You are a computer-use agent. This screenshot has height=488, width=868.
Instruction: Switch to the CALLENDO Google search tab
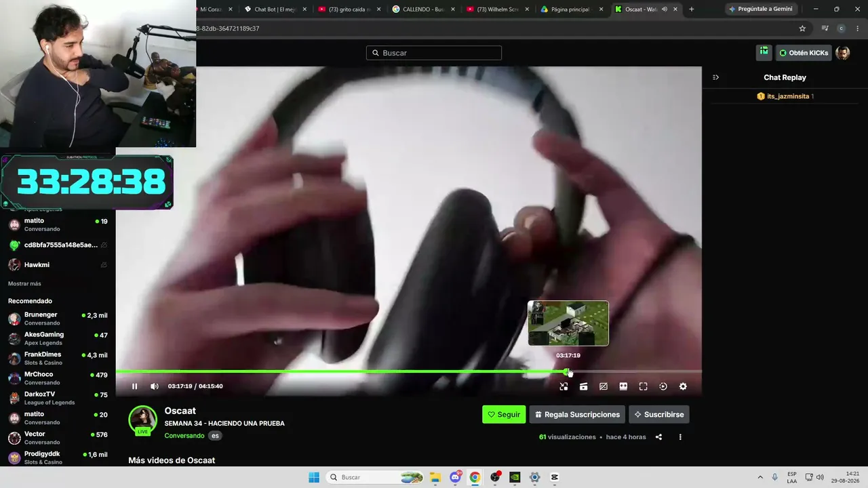[x=424, y=9]
